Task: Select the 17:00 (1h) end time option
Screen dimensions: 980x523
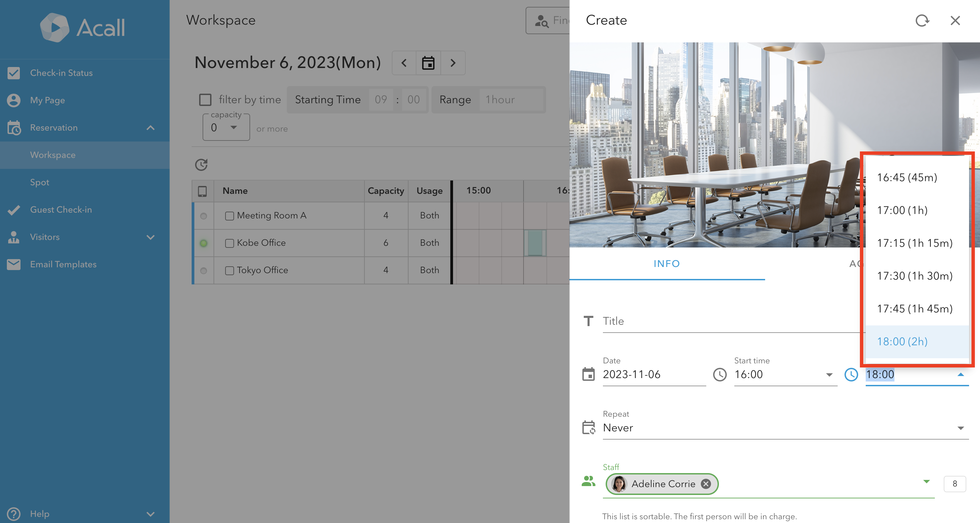Action: [x=902, y=210]
